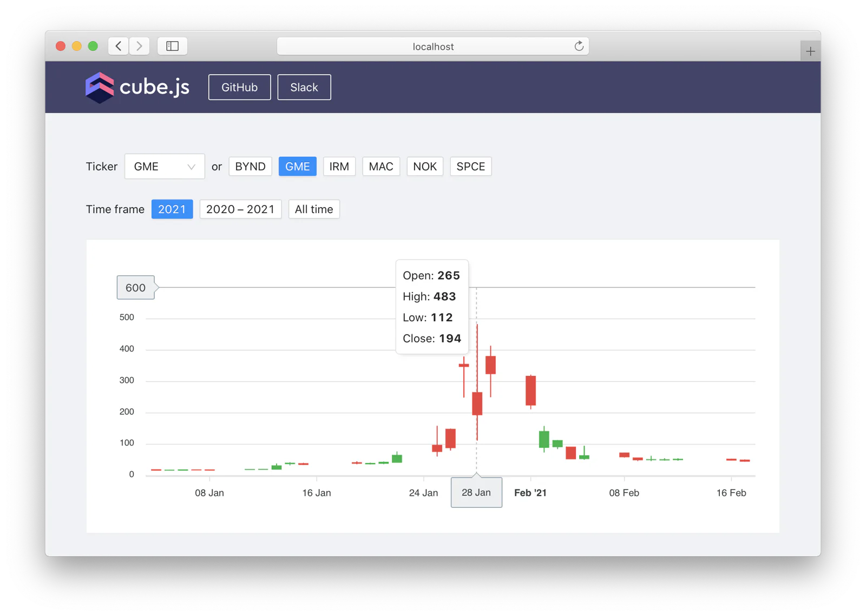This screenshot has width=866, height=616.
Task: Click the tall red candlestick near Feb '21
Action: pyautogui.click(x=530, y=390)
